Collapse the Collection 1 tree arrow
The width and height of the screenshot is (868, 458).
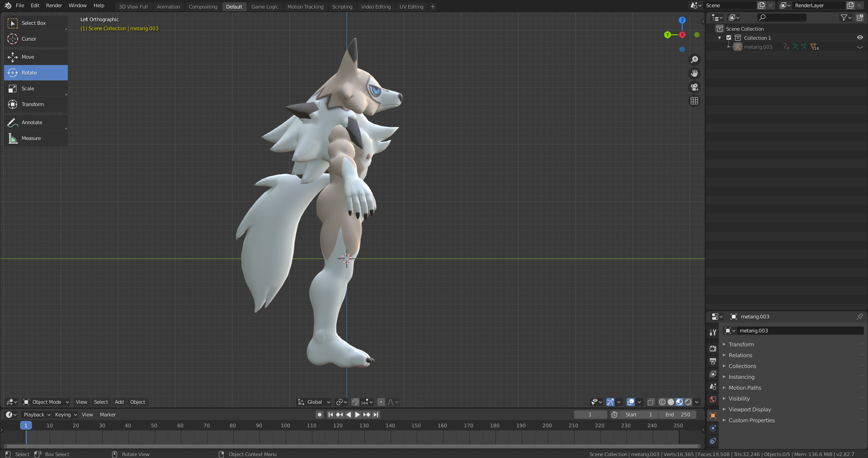[720, 38]
